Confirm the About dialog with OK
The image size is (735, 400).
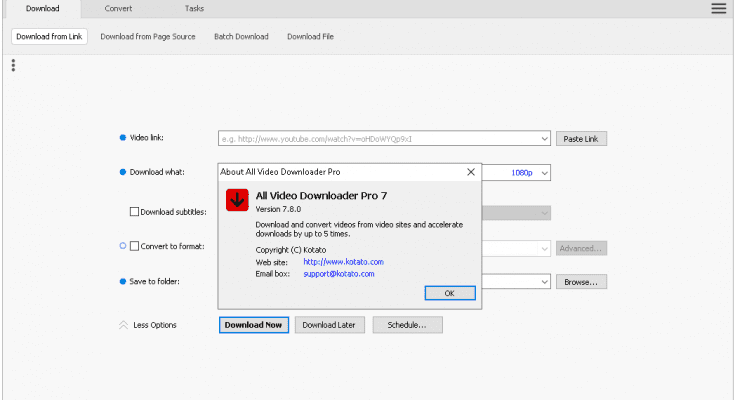[x=450, y=293]
